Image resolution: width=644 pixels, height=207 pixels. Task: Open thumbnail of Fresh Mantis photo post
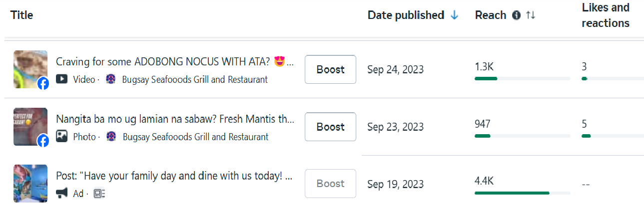[30, 127]
